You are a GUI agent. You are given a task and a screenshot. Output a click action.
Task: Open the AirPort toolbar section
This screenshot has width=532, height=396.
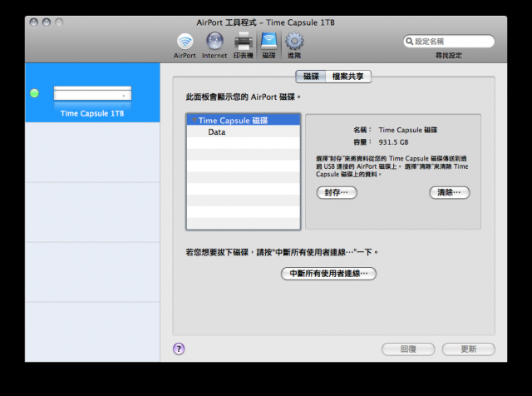tap(185, 46)
